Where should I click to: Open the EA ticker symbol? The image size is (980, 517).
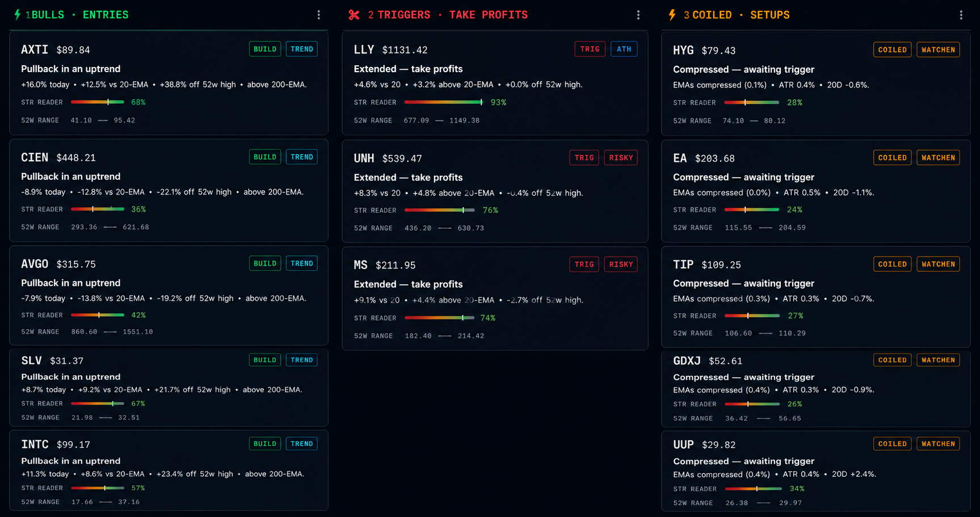click(680, 158)
